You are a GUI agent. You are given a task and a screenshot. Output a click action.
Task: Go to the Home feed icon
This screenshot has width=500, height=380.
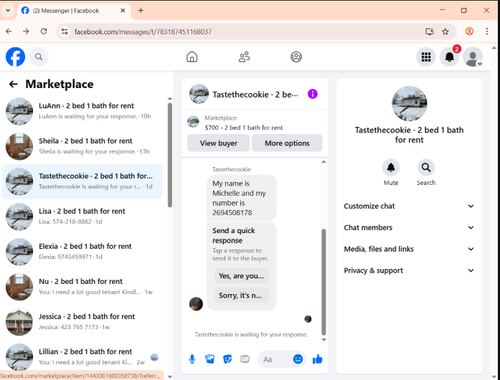[192, 57]
